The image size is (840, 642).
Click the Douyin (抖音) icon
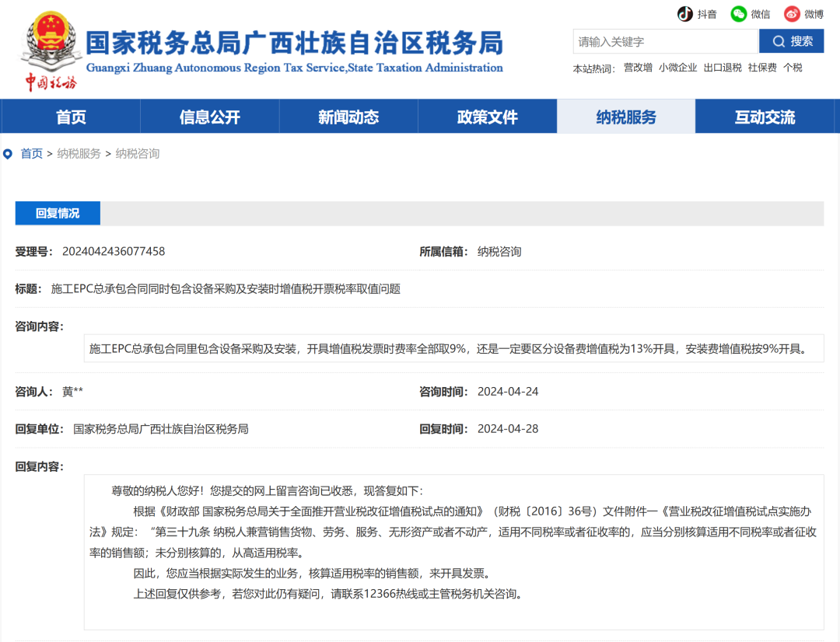point(683,14)
